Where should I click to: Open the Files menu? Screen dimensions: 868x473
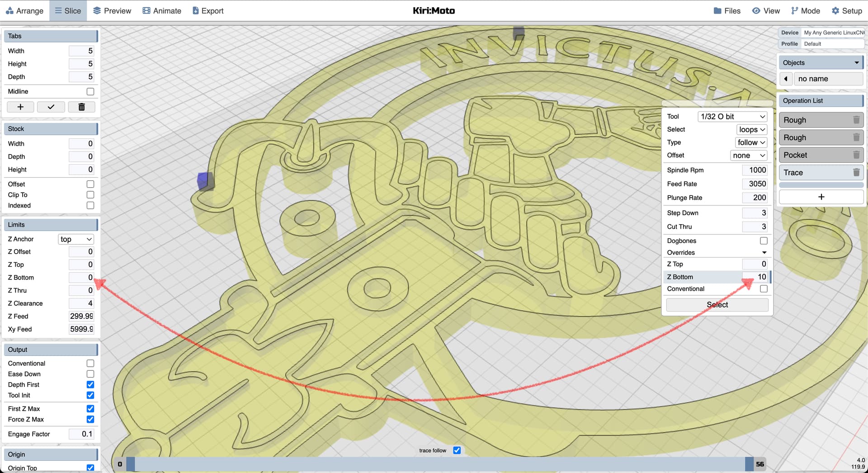(727, 11)
